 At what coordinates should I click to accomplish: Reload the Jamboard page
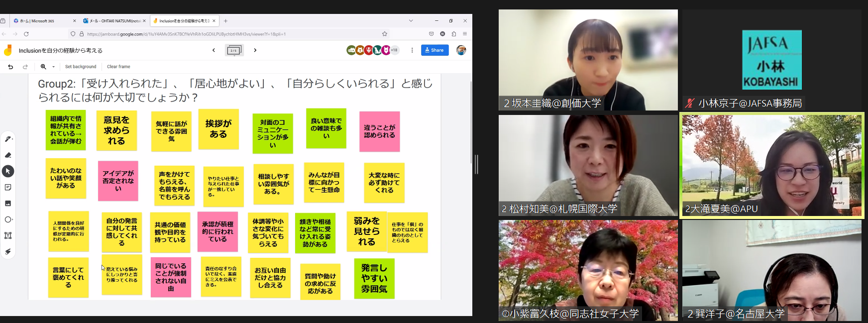click(x=26, y=34)
